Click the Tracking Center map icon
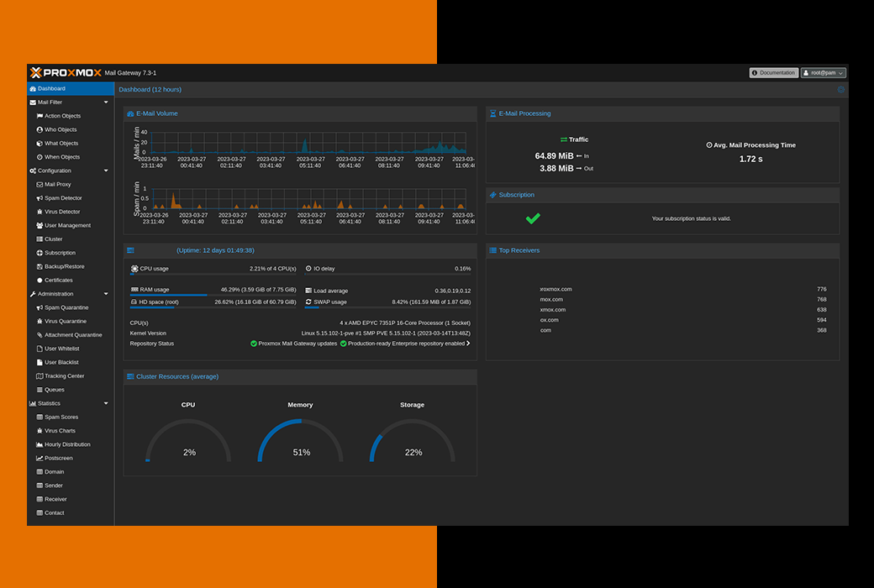 click(x=39, y=376)
